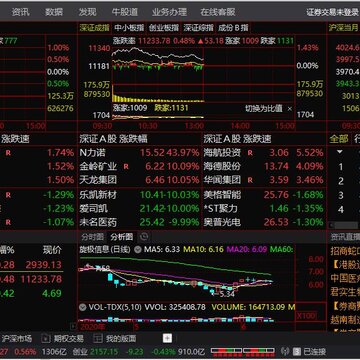Expand the dropdown triangle under 全部
360x360 pixels.
coord(340,152)
